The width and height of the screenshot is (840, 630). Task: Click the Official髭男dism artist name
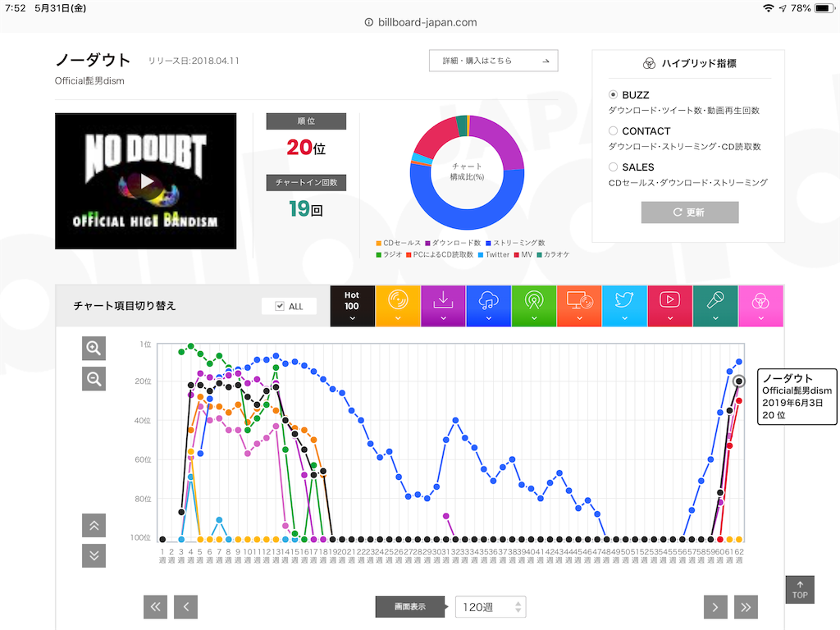(x=89, y=81)
